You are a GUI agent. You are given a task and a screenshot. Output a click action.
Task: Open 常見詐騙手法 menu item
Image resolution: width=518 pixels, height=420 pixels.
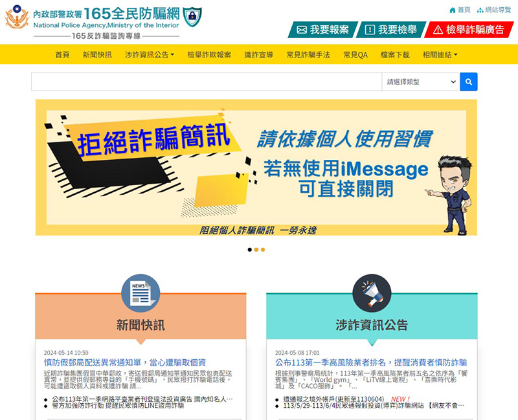308,55
